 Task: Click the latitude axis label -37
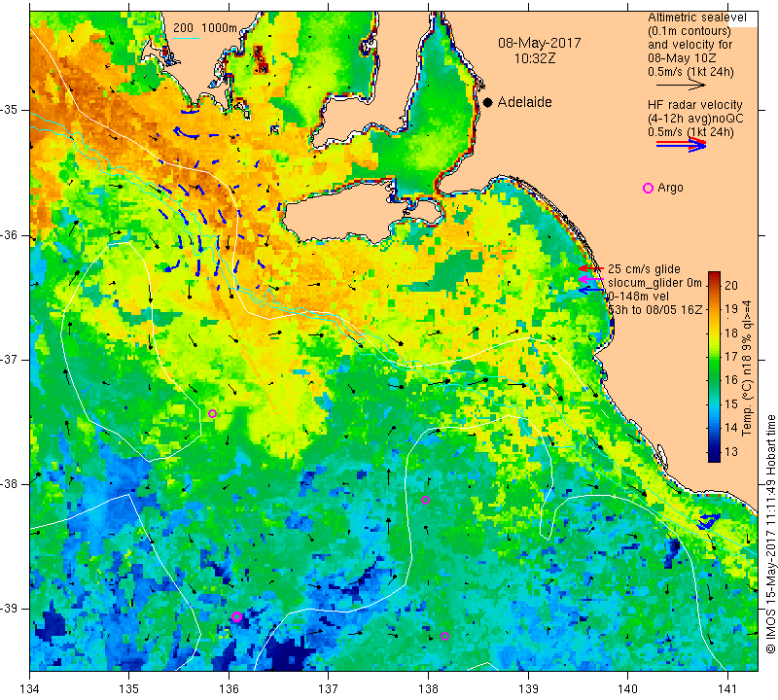coord(11,359)
